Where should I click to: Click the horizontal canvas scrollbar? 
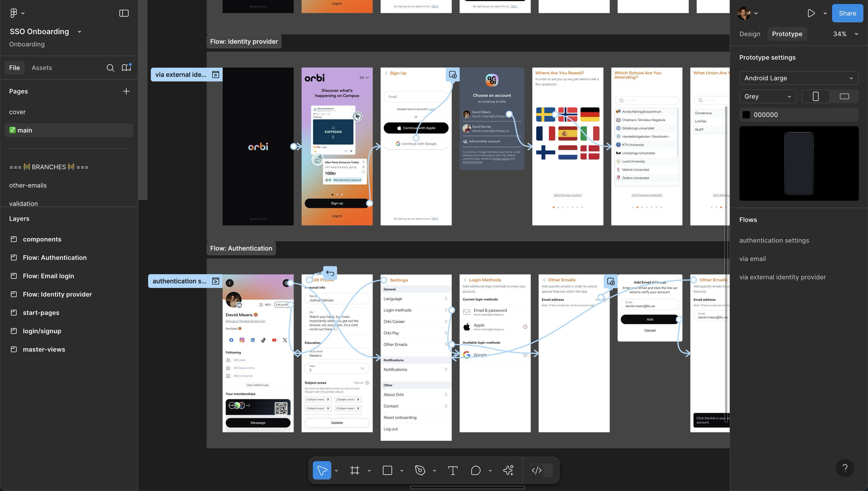click(x=467, y=488)
